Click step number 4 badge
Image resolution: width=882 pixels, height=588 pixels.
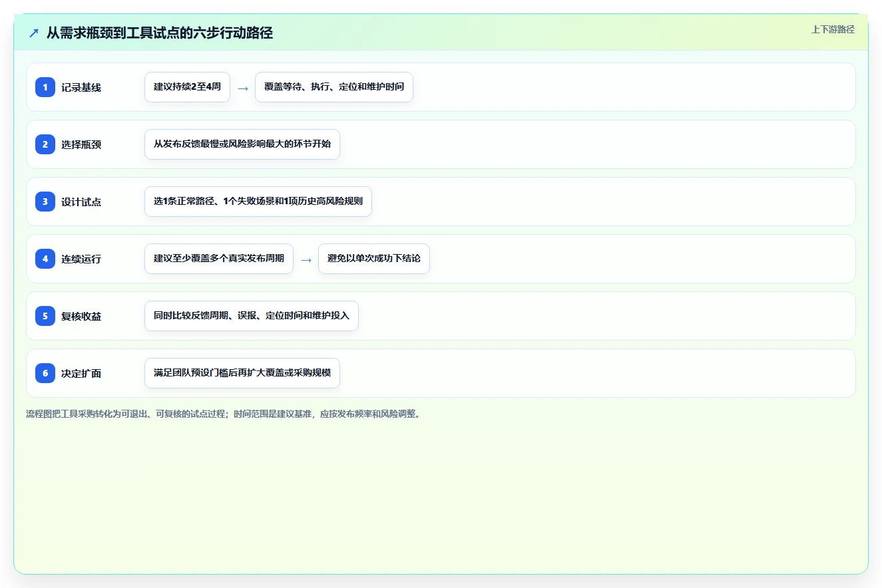45,259
